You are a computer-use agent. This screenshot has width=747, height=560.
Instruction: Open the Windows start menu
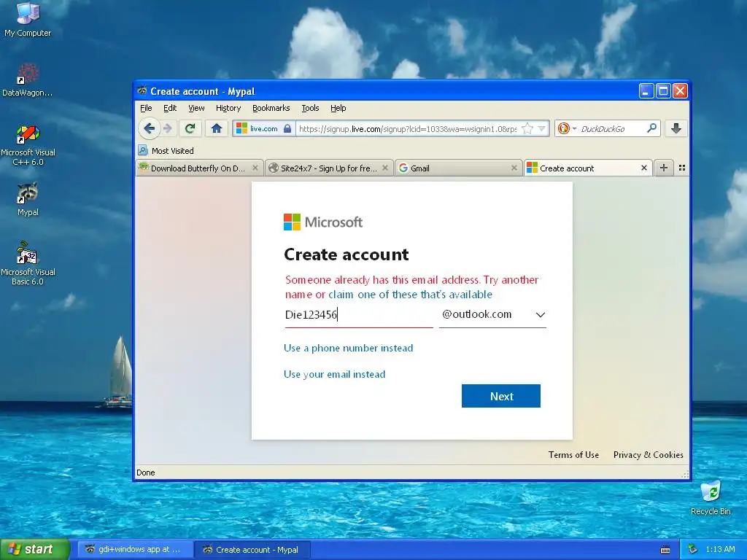[35, 549]
